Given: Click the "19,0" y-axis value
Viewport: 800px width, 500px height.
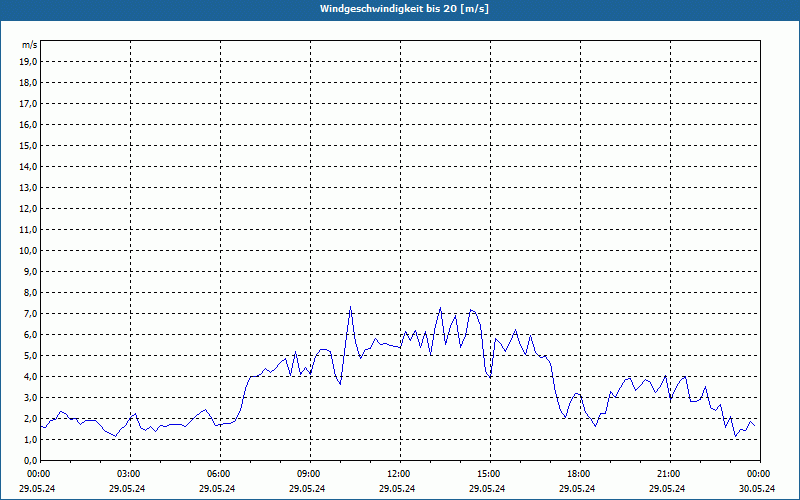Looking at the screenshot, I should [28, 62].
